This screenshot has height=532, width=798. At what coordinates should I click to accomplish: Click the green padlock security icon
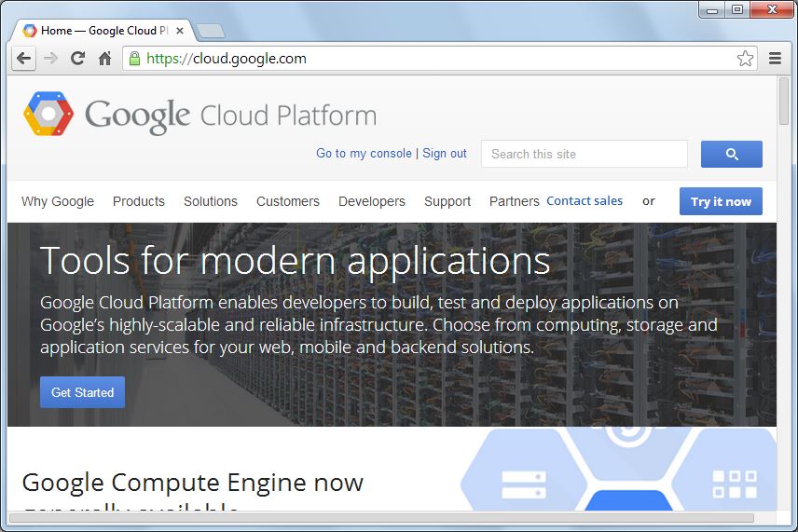(x=134, y=59)
